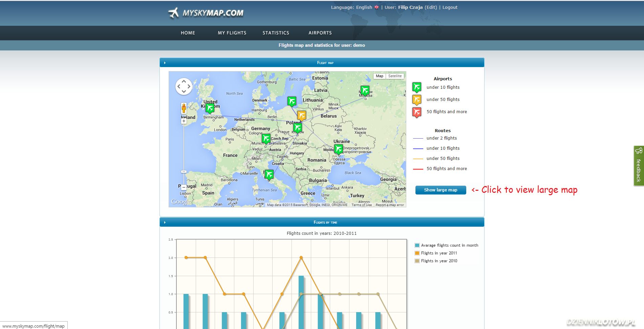Click '50 flights and more' route legend text
The width and height of the screenshot is (644, 329).
447,169
